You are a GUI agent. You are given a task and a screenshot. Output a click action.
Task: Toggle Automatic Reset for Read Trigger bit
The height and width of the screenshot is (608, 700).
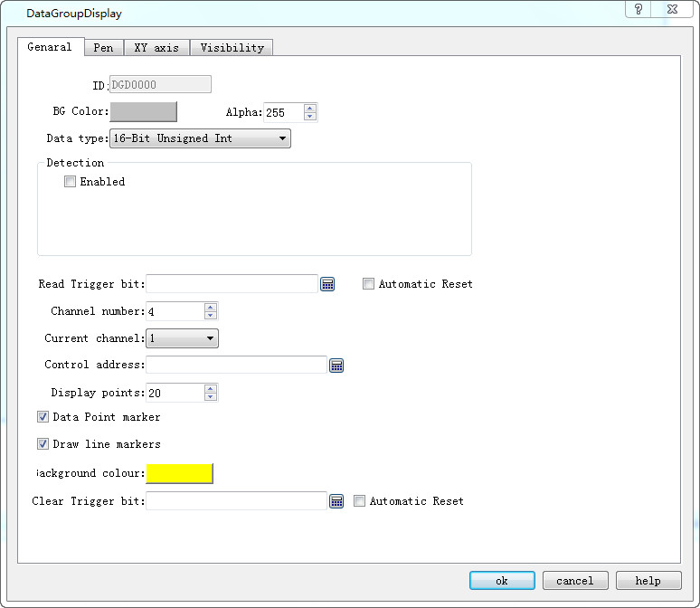point(368,284)
